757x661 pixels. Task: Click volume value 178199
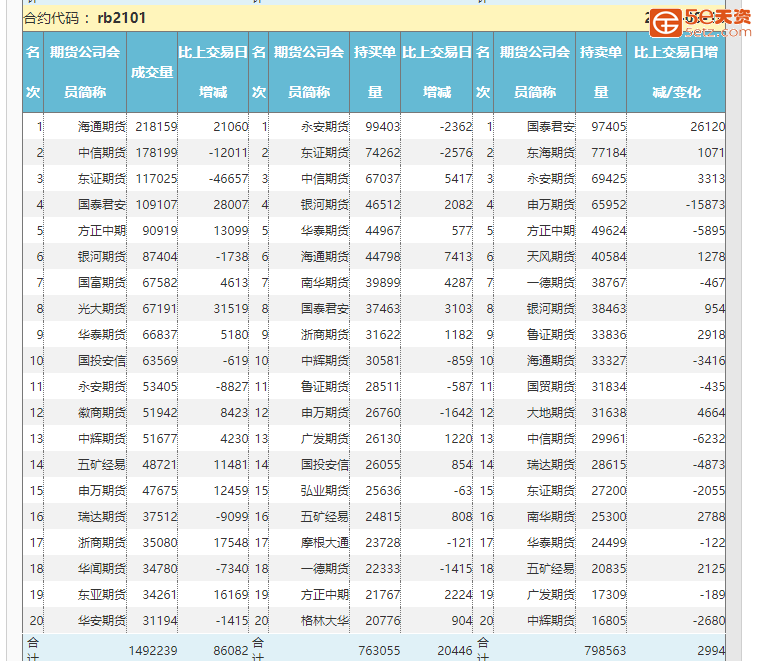[156, 153]
